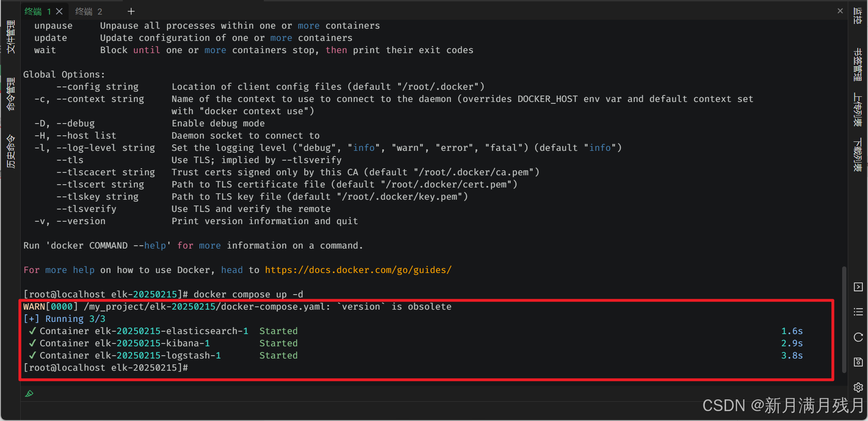Click the '--tlscert string' option text
The width and height of the screenshot is (868, 421).
(x=100, y=184)
